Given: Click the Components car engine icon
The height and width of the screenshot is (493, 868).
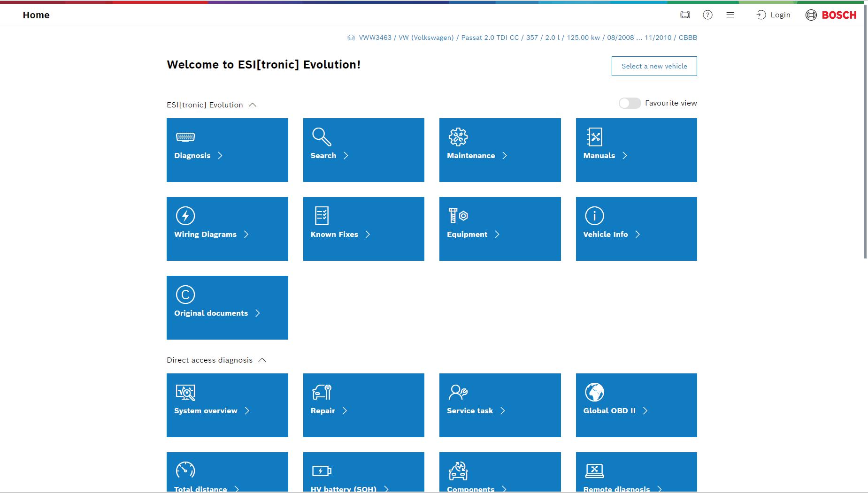Looking at the screenshot, I should coord(458,470).
